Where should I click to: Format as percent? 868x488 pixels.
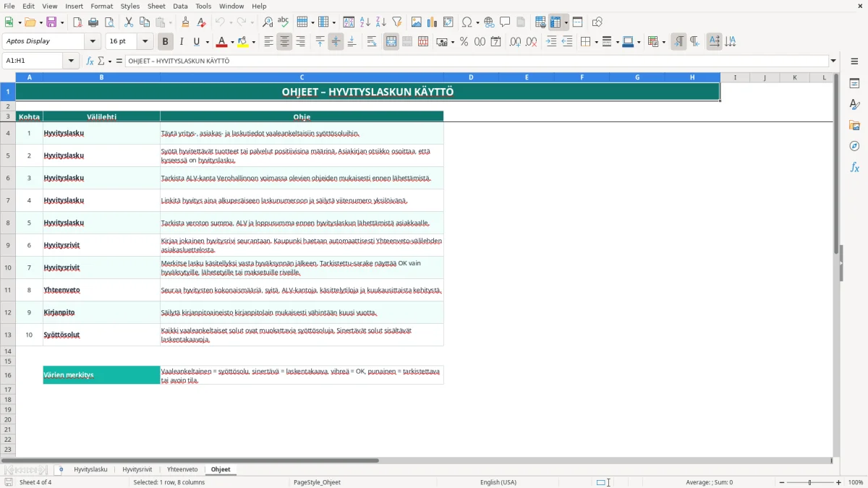[x=464, y=42]
